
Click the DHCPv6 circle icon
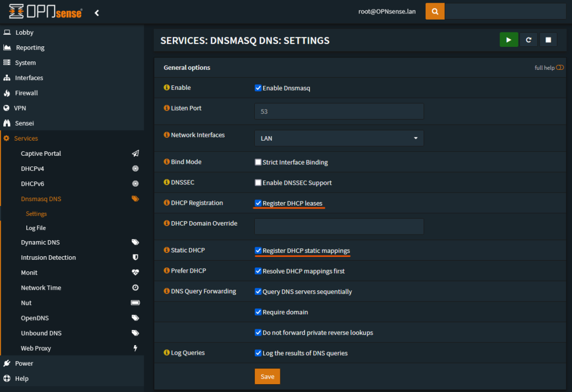(x=135, y=184)
